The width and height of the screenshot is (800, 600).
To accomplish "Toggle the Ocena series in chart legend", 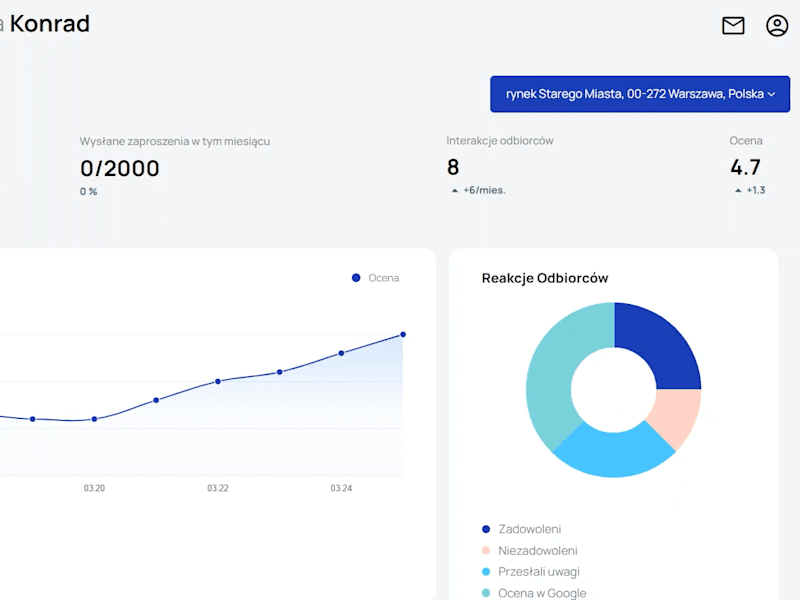I will 376,278.
